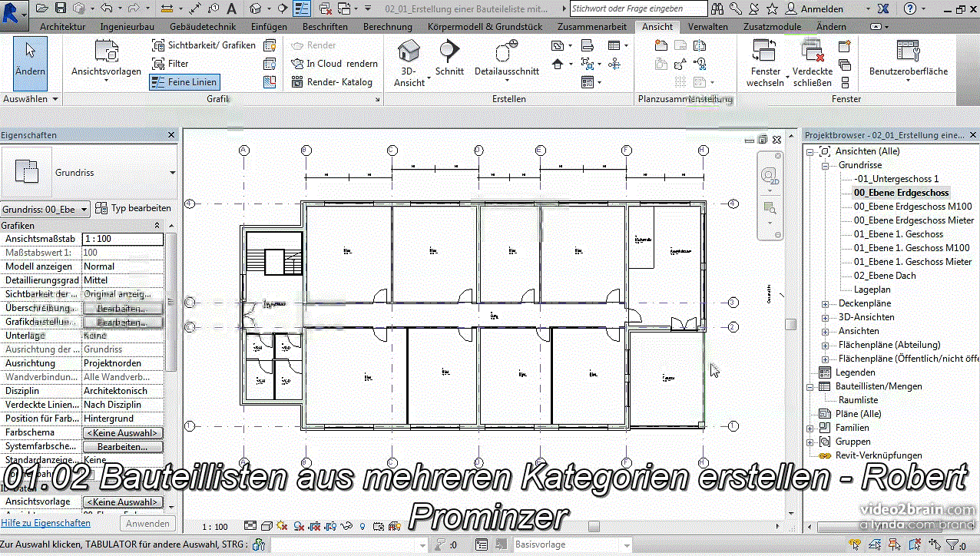Screen dimensions: 980x556
Task: Expand the Deckenpläne tree node
Action: (x=825, y=303)
